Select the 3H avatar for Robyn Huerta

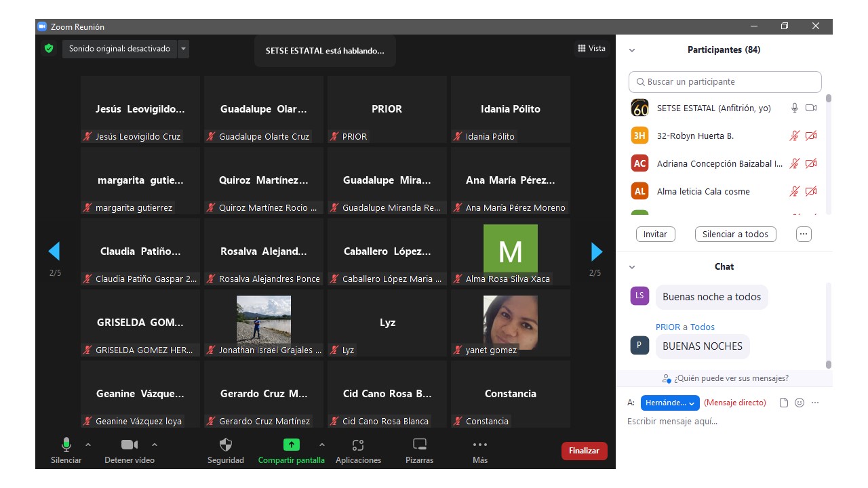tap(639, 136)
